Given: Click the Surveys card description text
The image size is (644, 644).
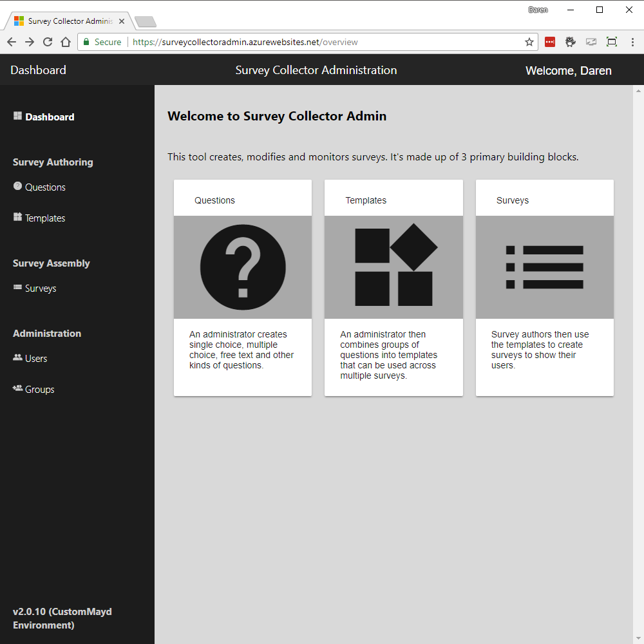Looking at the screenshot, I should point(540,350).
